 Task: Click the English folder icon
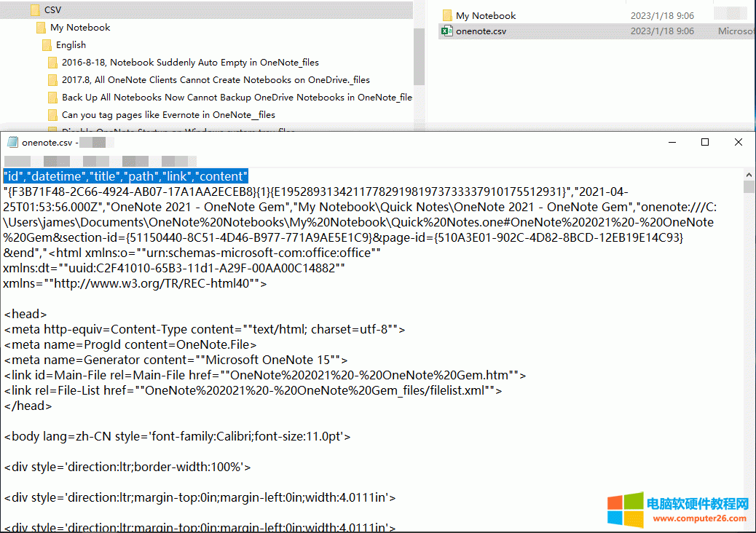(x=47, y=44)
